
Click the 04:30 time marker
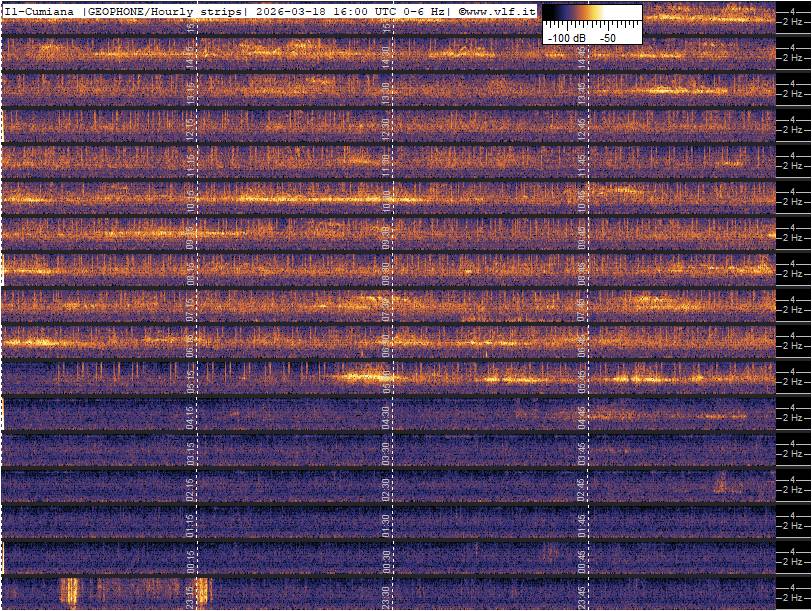click(x=386, y=417)
